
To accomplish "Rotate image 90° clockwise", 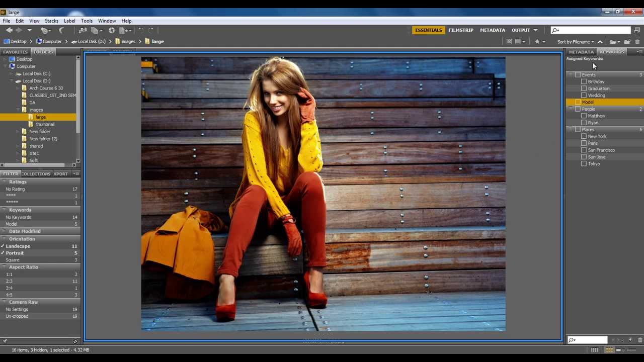I will point(151,30).
